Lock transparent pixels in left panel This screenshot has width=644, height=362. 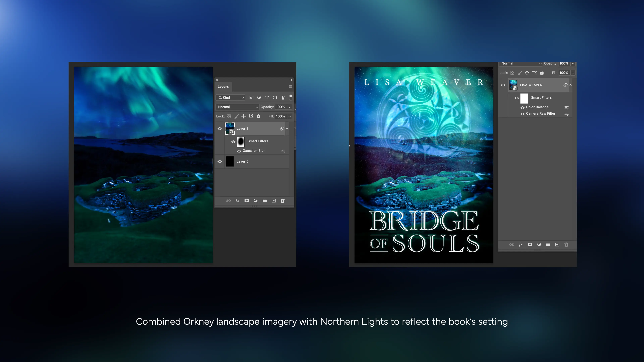229,116
